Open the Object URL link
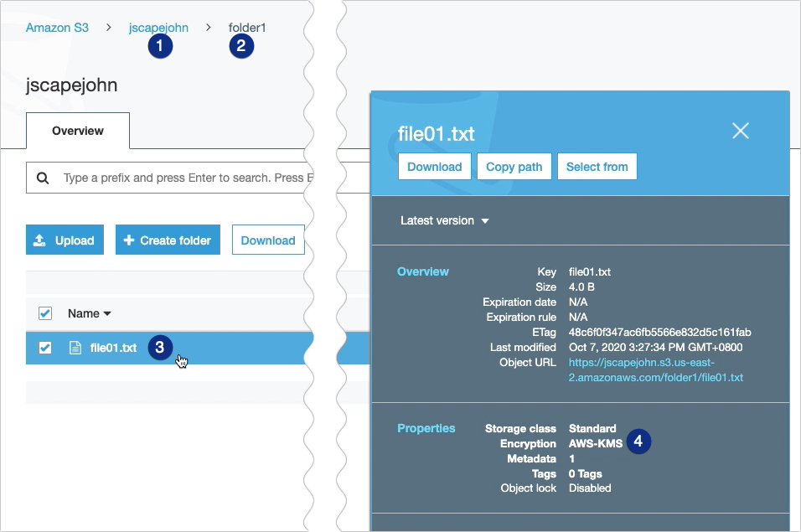 pos(655,370)
